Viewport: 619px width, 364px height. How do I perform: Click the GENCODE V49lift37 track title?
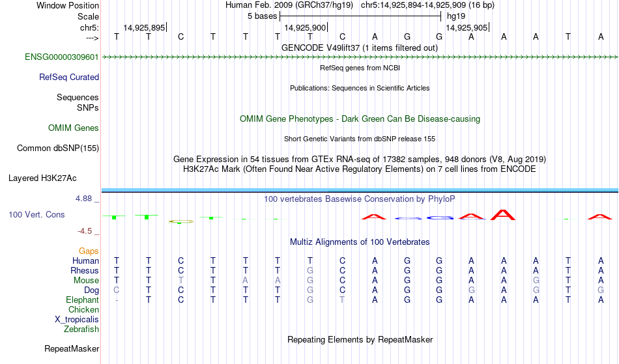(360, 48)
